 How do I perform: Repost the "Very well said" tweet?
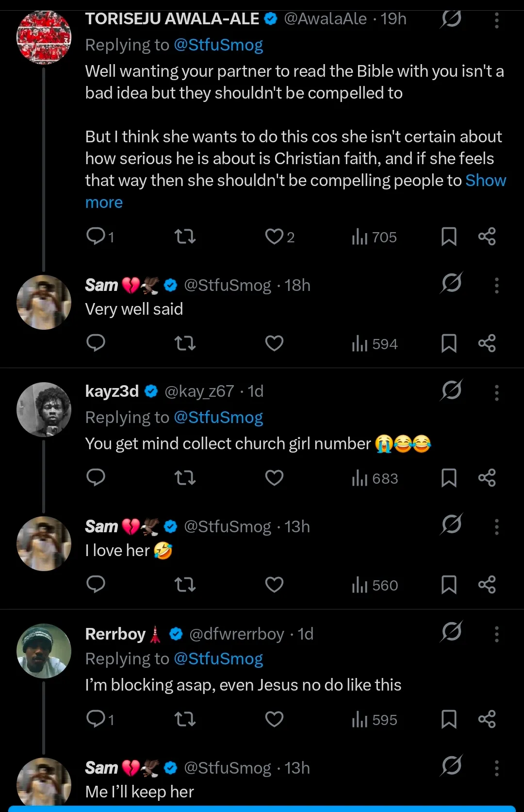pyautogui.click(x=185, y=344)
